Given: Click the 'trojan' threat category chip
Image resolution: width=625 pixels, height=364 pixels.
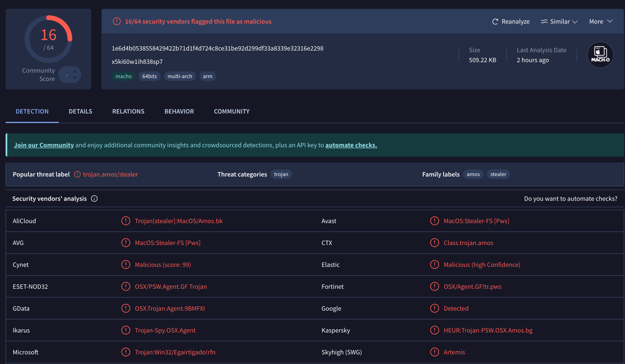Looking at the screenshot, I should tap(281, 174).
